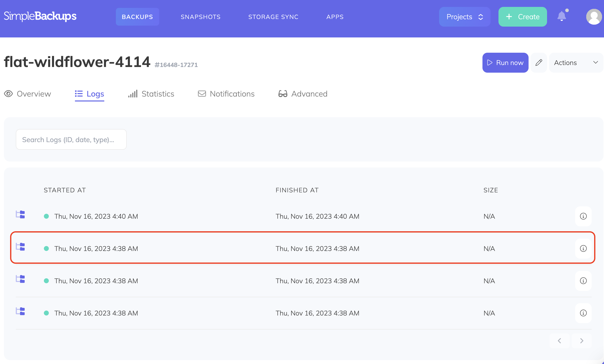Click the folder icon on the 4:40 AM log row
604x364 pixels.
click(20, 215)
